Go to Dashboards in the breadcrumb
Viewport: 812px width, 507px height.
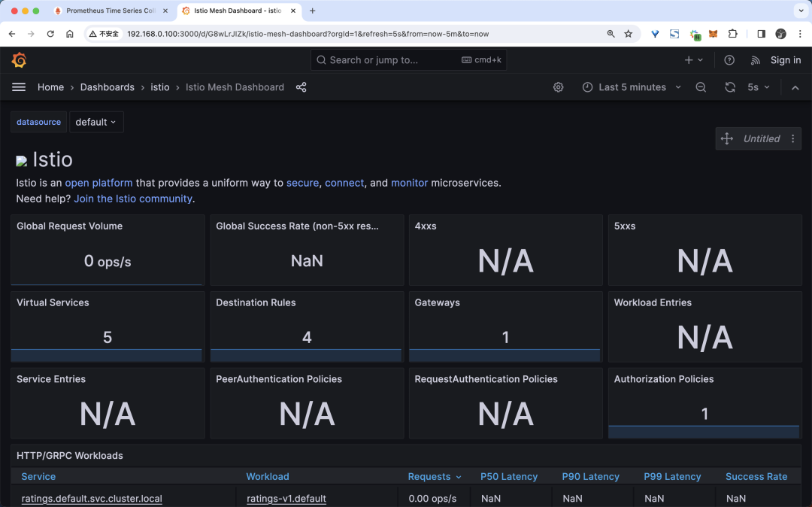(108, 87)
